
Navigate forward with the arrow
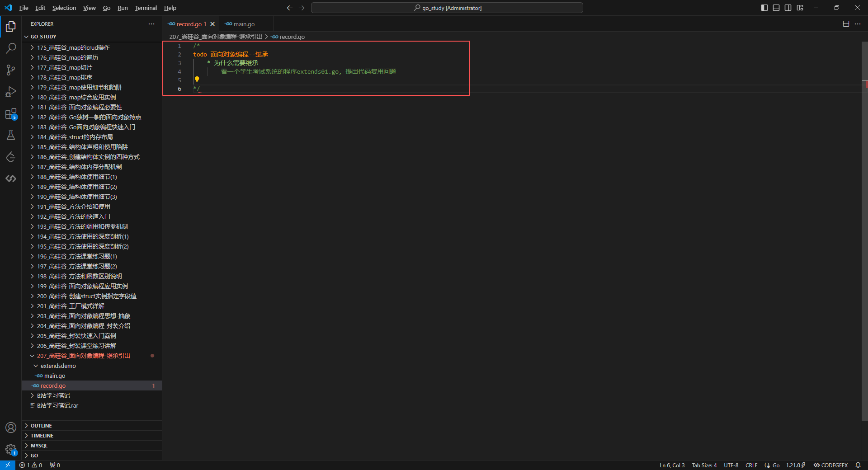(x=302, y=8)
